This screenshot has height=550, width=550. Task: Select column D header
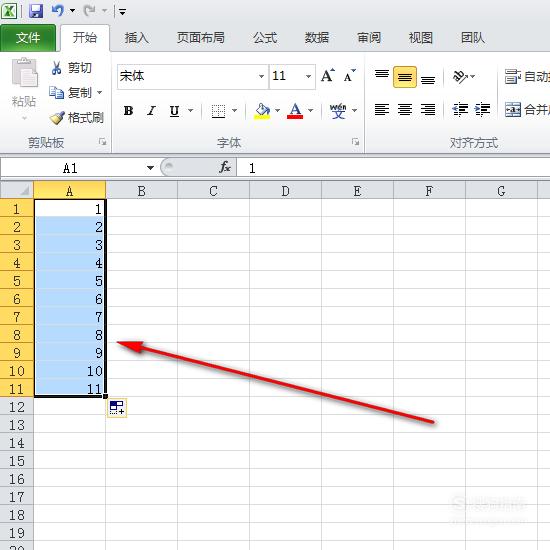(285, 191)
